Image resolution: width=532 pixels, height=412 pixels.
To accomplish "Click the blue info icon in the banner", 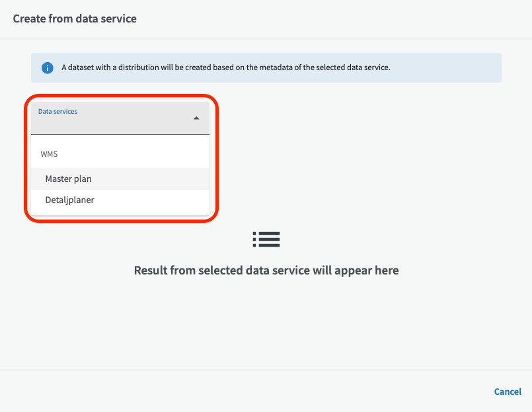I will click(47, 67).
